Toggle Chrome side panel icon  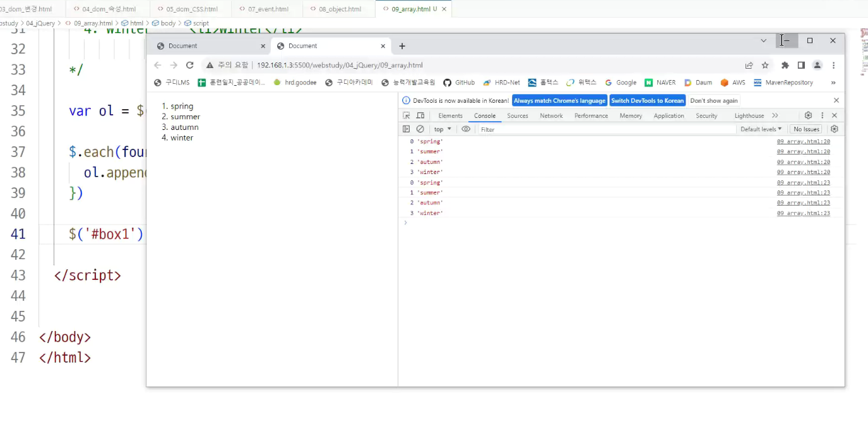801,65
